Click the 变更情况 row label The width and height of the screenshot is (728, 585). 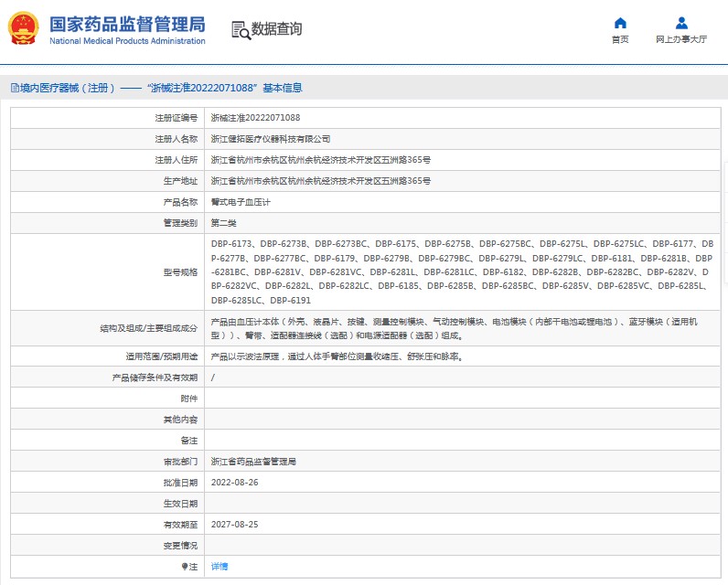tap(180, 546)
